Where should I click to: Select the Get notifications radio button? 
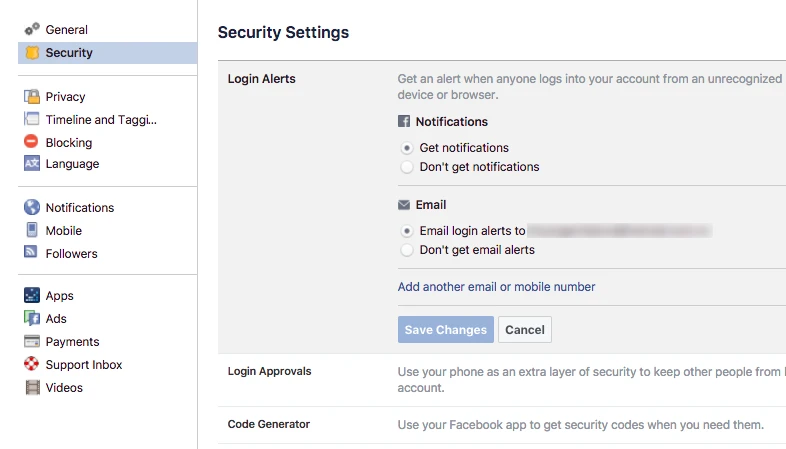point(407,148)
